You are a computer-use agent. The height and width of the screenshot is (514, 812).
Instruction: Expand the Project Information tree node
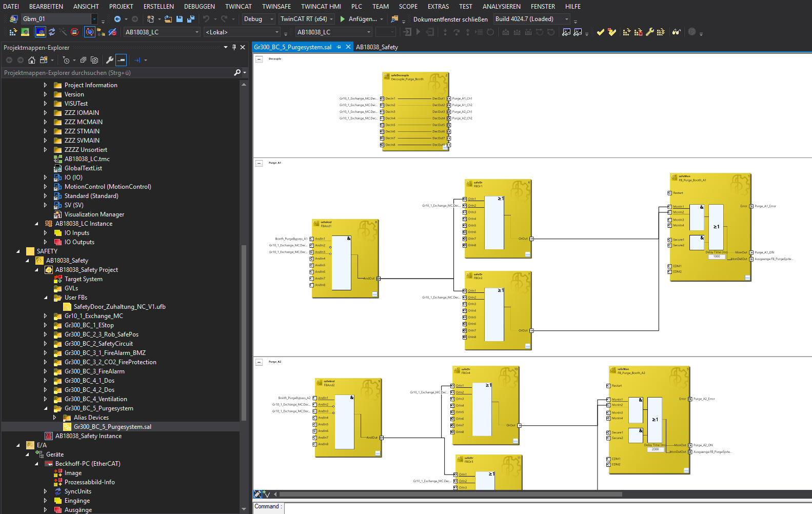[x=45, y=85]
